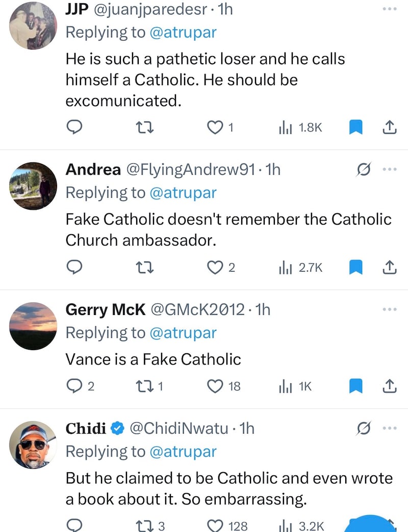Toggle bookmark on Gerry McK's tweet

coord(355,386)
